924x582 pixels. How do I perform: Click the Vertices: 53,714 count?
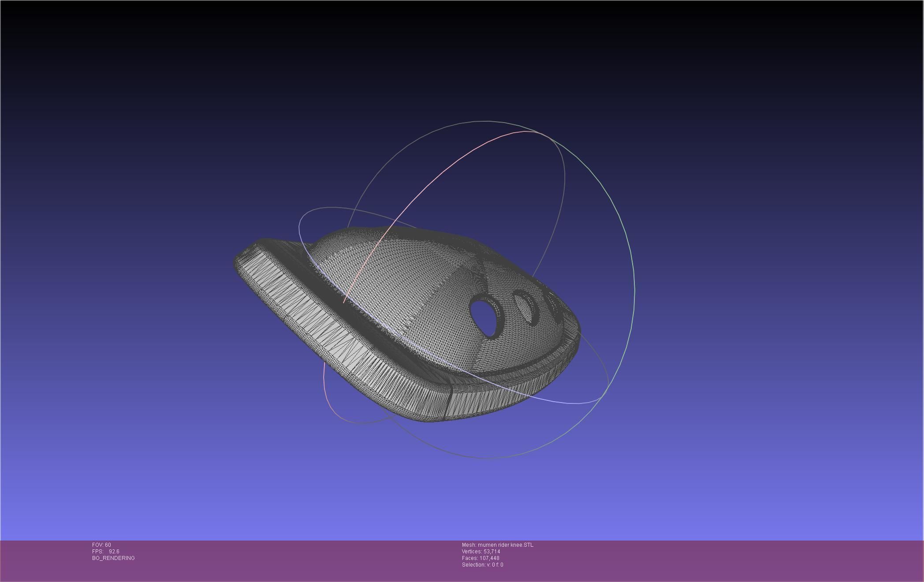click(x=481, y=552)
